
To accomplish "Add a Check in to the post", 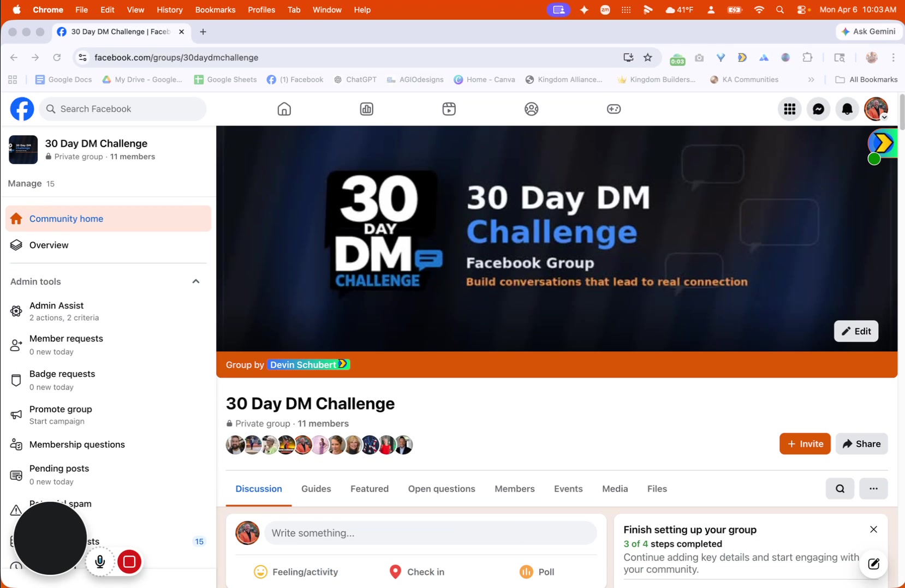I will coord(417,572).
